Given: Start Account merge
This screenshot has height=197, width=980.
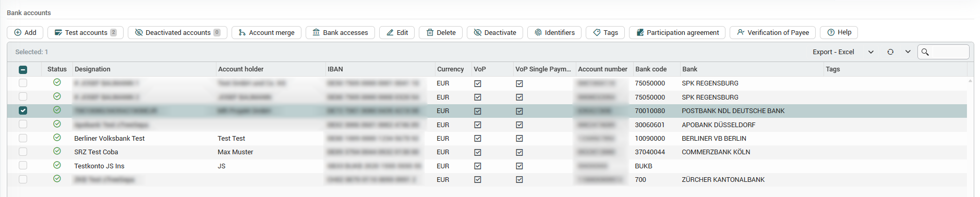Looking at the screenshot, I should point(266,32).
